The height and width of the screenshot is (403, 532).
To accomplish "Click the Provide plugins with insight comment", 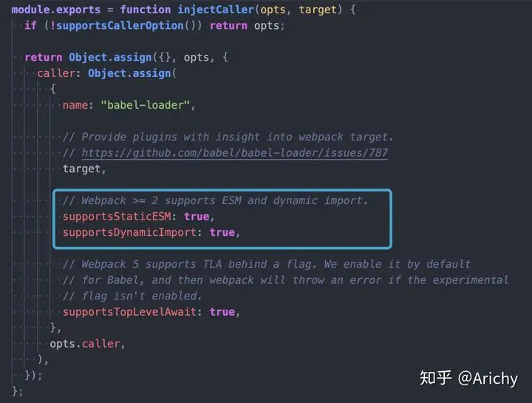I will [228, 137].
